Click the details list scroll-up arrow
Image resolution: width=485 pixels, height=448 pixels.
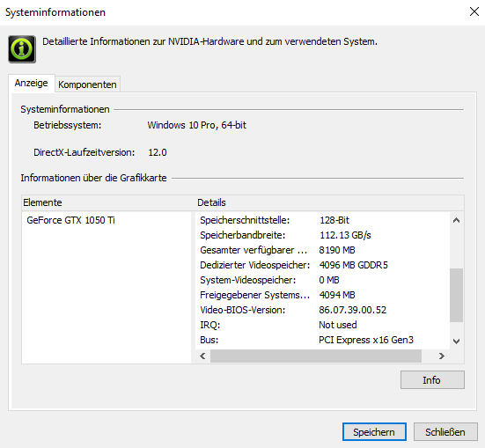(456, 220)
